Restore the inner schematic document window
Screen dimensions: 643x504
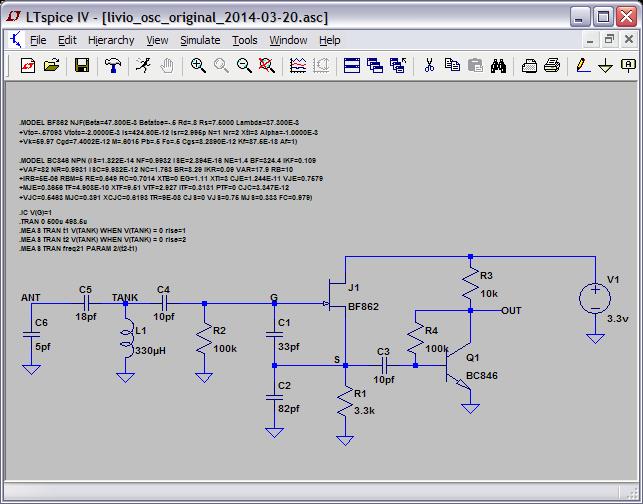609,40
